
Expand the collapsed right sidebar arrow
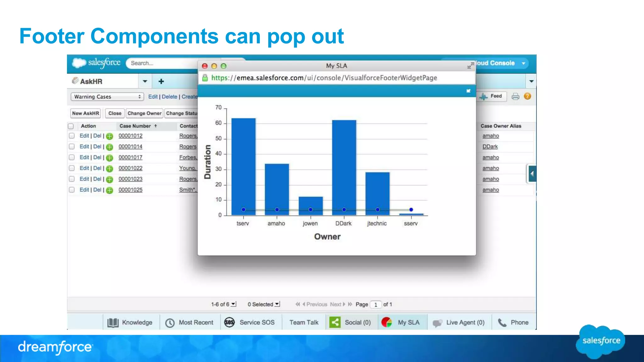532,173
